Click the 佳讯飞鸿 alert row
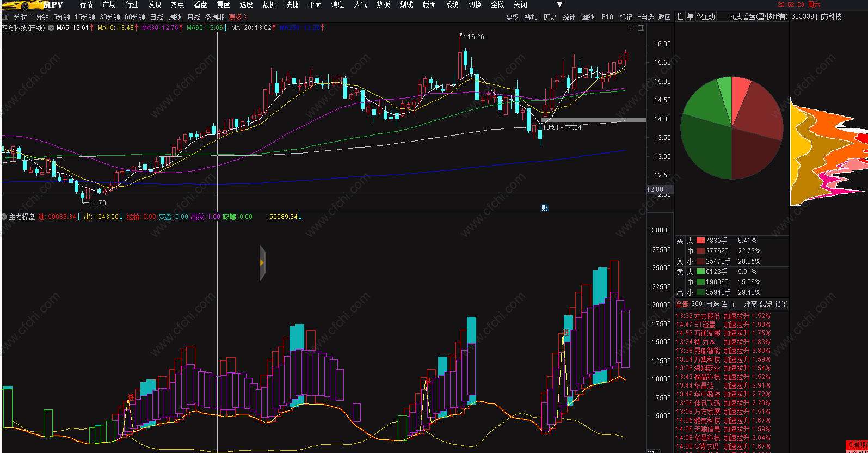The image size is (868, 453). pyautogui.click(x=724, y=403)
